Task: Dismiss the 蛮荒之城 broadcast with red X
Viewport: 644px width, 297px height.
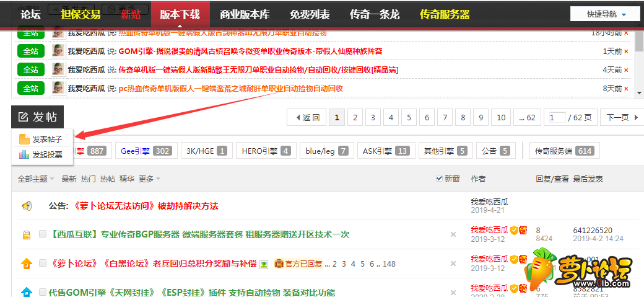Action: coord(626,89)
